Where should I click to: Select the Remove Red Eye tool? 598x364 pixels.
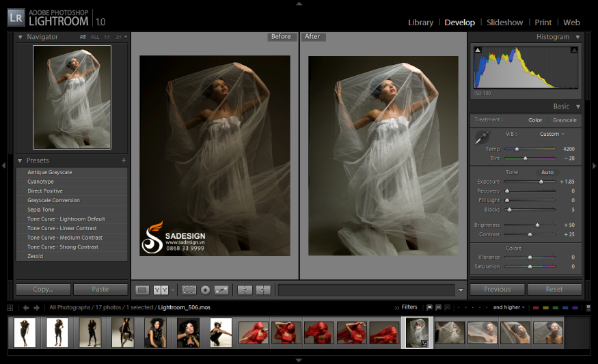[205, 290]
